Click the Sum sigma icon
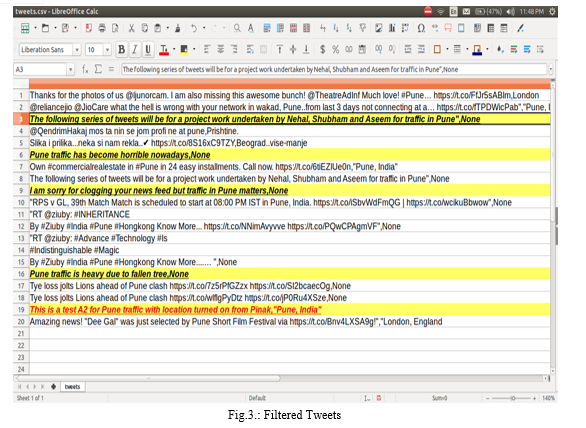The width and height of the screenshot is (586, 428). 98,69
